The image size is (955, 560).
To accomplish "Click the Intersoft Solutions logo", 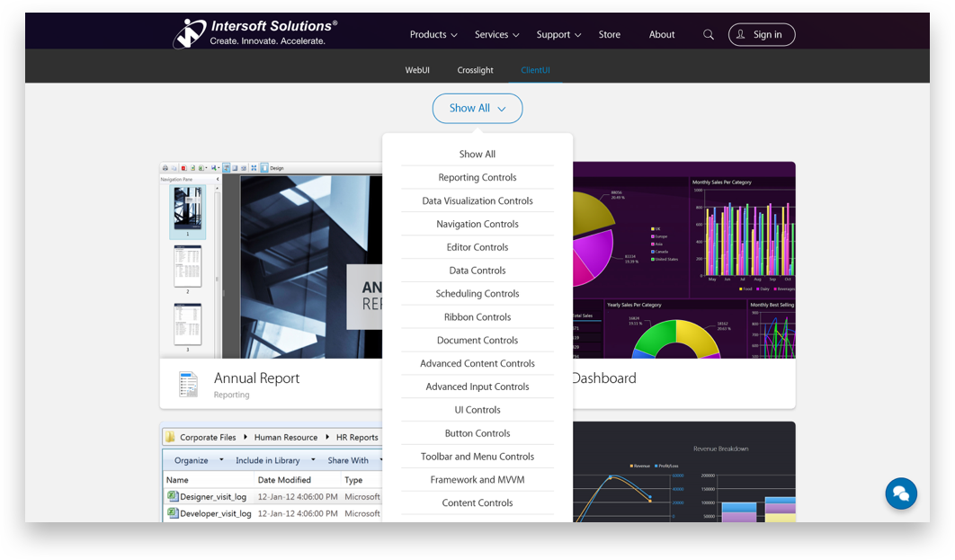I will point(255,33).
